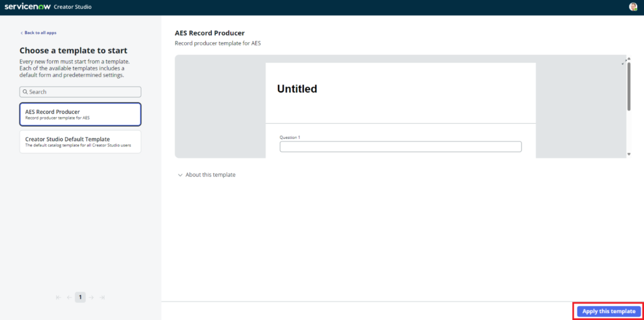Viewport: 644px width, 320px height.
Task: Open the user profile avatar menu
Action: 633,7
